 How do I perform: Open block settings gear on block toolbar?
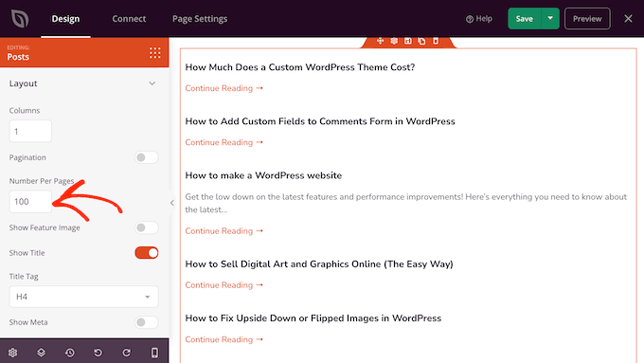click(x=394, y=41)
